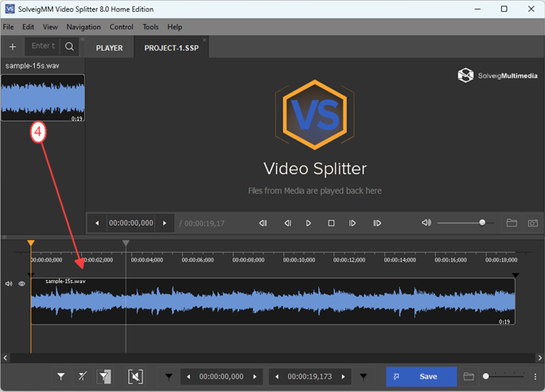Adjust the player volume slider
This screenshot has height=392, width=545.
pyautogui.click(x=465, y=223)
